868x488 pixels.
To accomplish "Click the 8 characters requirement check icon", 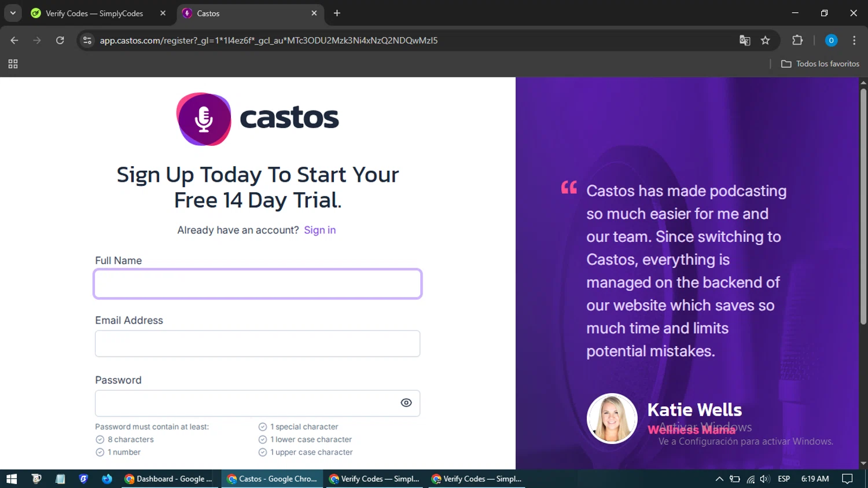I will (100, 439).
